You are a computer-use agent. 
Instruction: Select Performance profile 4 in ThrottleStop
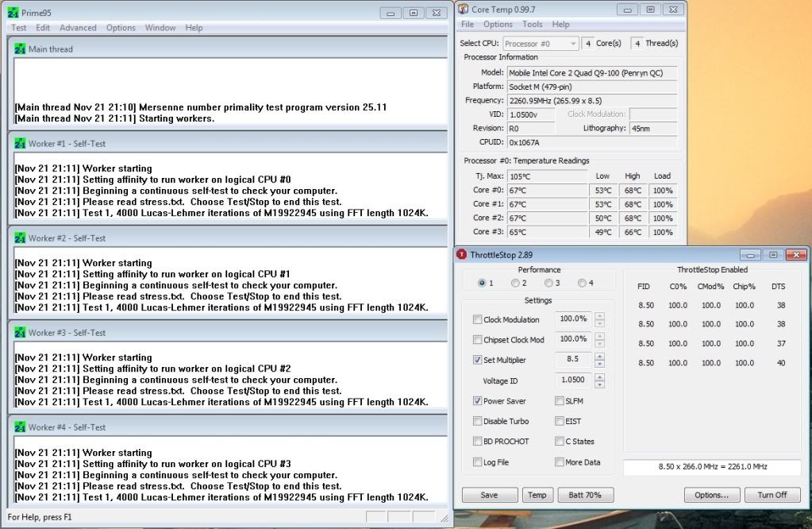coord(582,283)
